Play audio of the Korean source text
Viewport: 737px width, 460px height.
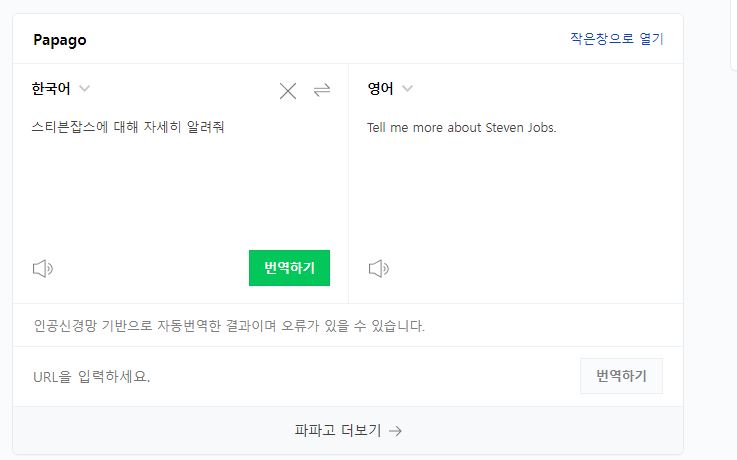pyautogui.click(x=43, y=269)
